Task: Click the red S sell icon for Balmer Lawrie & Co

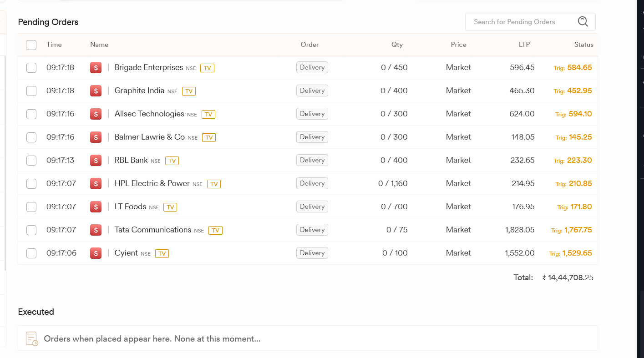Action: [96, 137]
